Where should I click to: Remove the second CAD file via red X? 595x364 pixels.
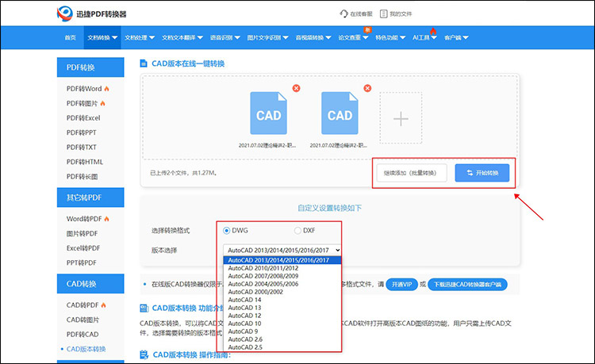click(x=367, y=88)
